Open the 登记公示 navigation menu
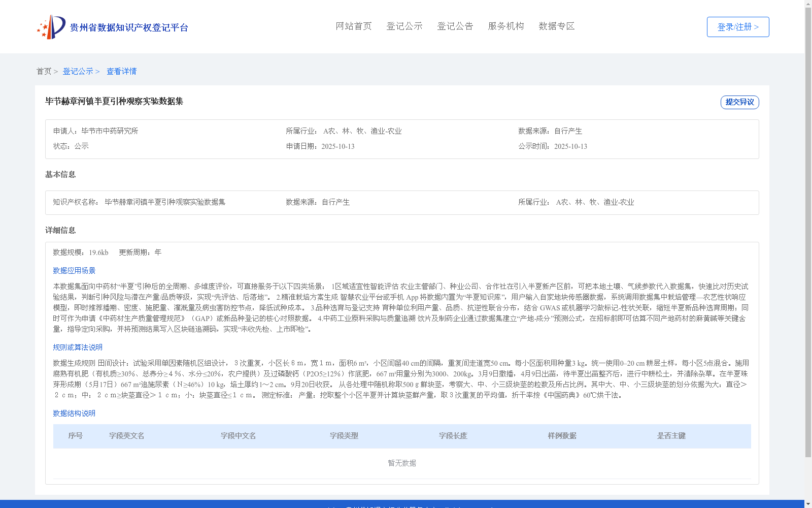The image size is (812, 508). tap(404, 26)
